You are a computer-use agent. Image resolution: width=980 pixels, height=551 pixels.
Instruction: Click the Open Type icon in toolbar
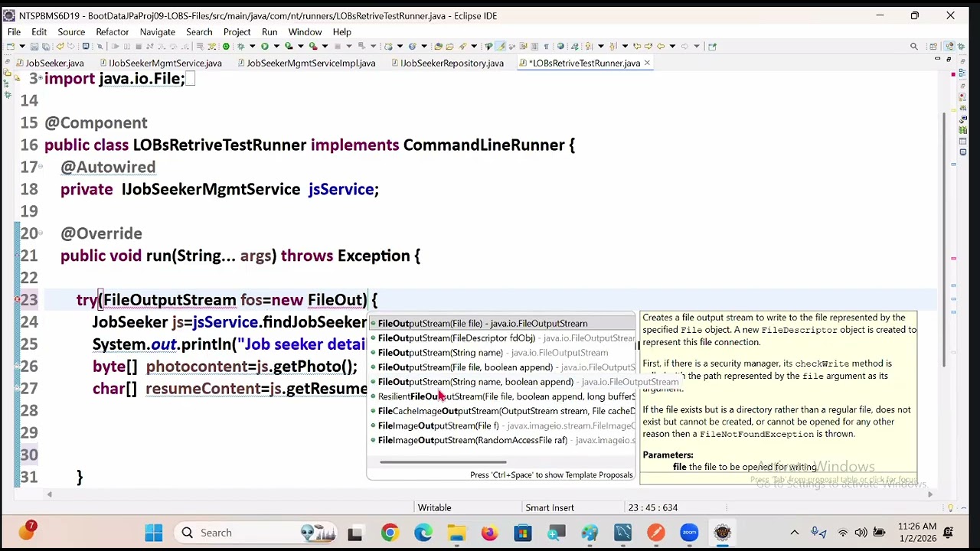coord(438,46)
